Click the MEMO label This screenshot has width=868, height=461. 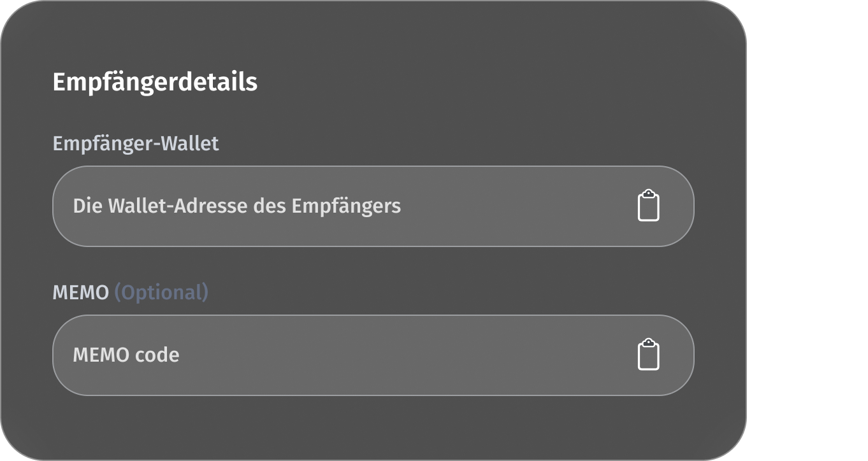(x=80, y=292)
